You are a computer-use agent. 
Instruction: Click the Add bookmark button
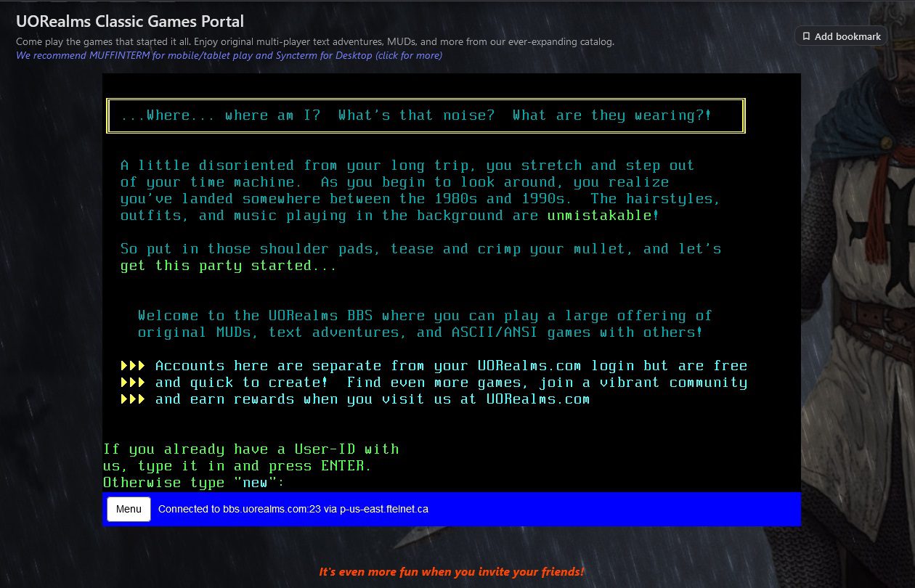point(841,36)
